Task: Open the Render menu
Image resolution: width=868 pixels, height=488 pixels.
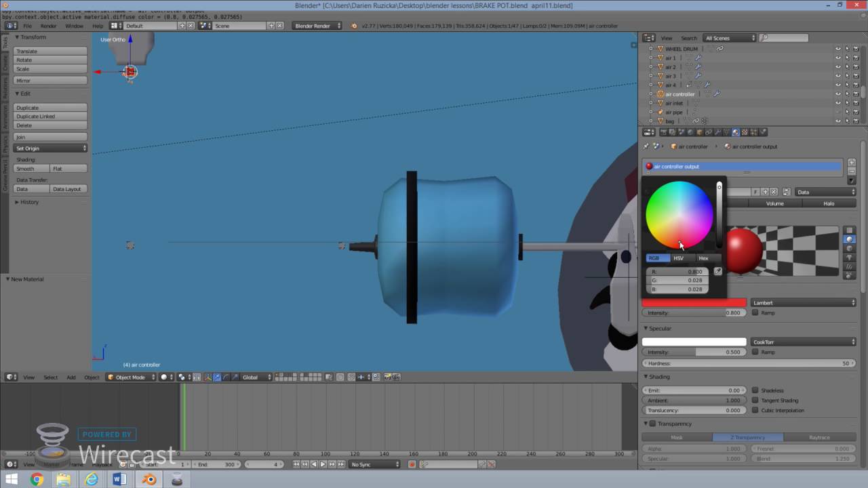Action: coord(48,26)
